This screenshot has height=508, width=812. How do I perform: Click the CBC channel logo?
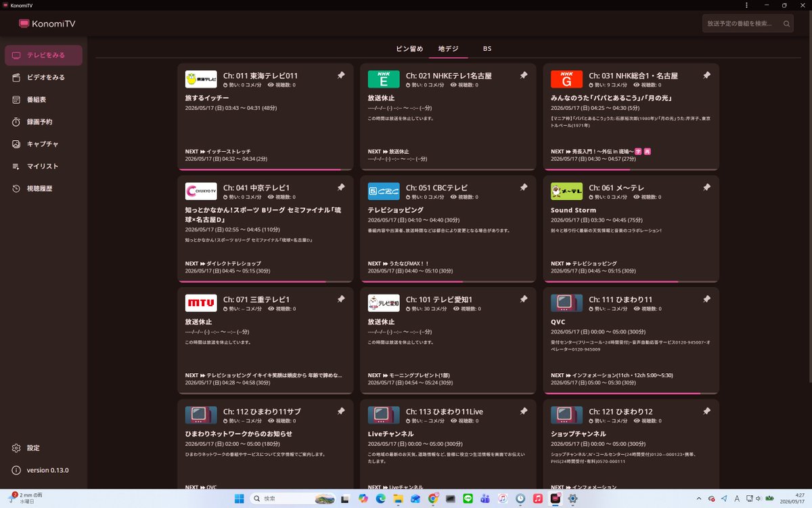pyautogui.click(x=384, y=191)
